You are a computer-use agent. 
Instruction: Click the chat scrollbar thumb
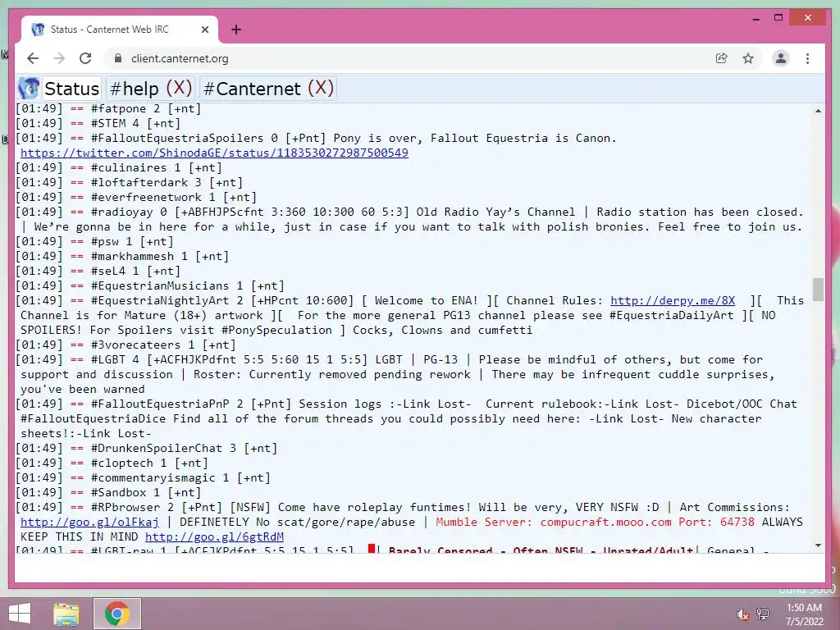818,290
